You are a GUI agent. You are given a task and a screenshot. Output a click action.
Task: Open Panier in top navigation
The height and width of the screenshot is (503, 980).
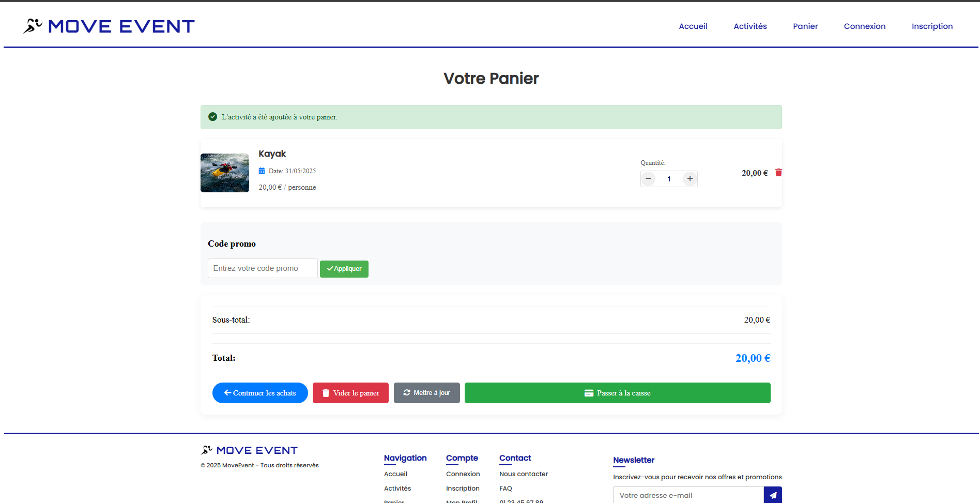coord(805,26)
